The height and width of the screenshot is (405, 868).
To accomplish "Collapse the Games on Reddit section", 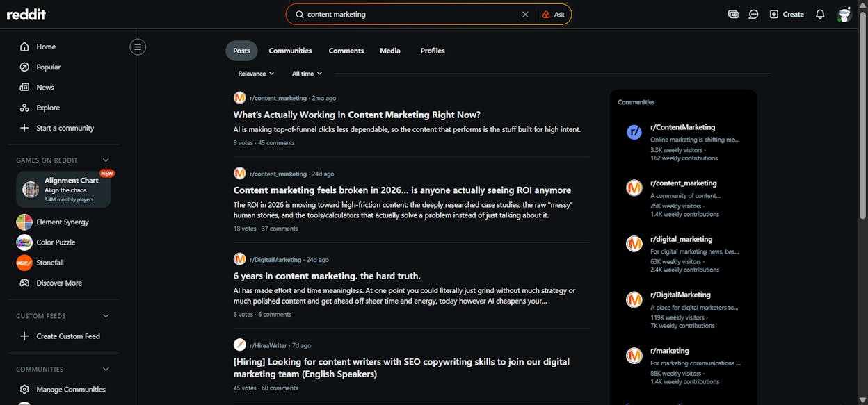I will click(x=106, y=160).
